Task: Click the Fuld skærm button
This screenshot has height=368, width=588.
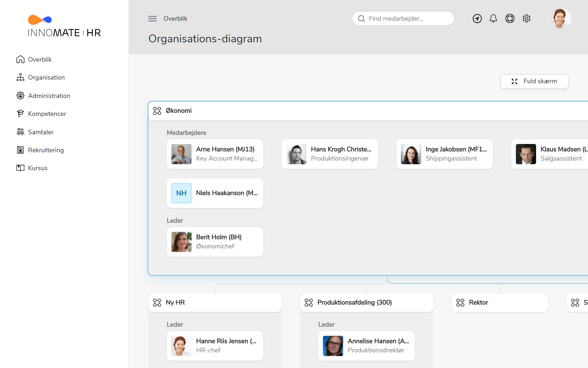Action: (534, 81)
